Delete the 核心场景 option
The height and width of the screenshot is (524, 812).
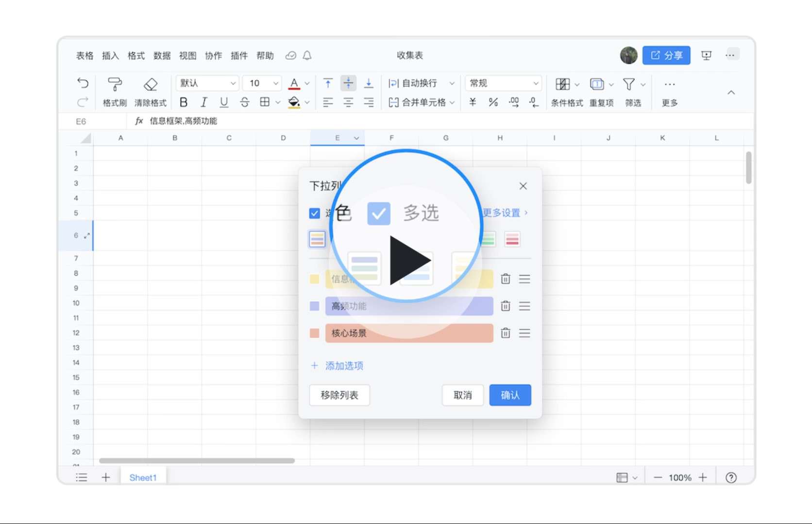pos(506,333)
